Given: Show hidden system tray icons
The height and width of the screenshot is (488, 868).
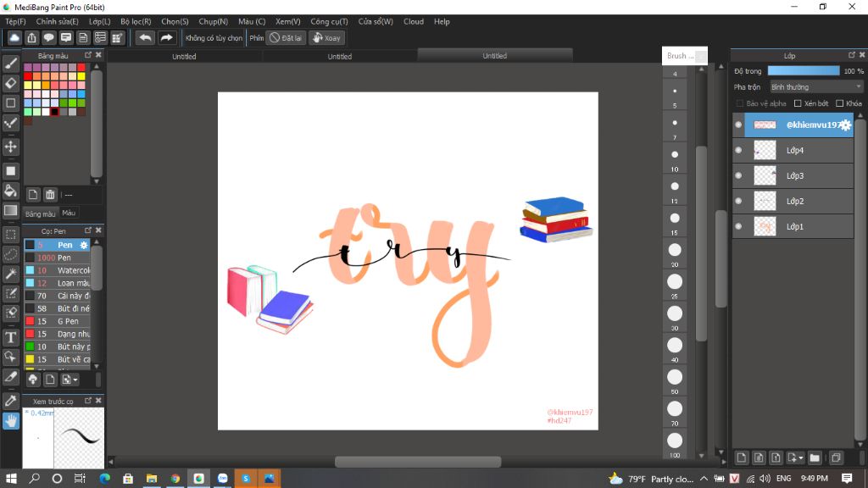Looking at the screenshot, I should click(x=704, y=479).
